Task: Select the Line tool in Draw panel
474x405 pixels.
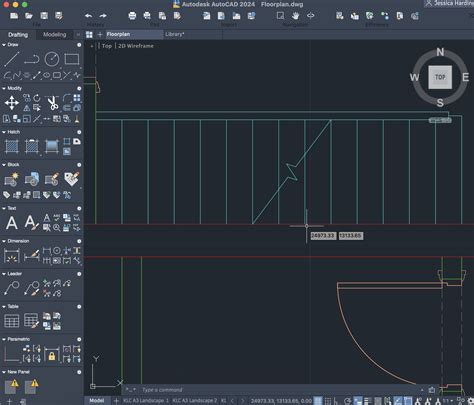Action: point(12,59)
